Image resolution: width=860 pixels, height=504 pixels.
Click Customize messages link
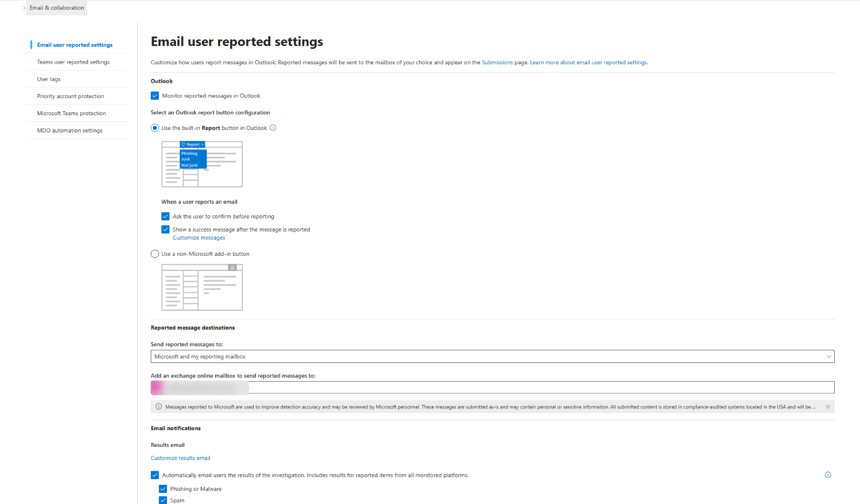click(199, 238)
